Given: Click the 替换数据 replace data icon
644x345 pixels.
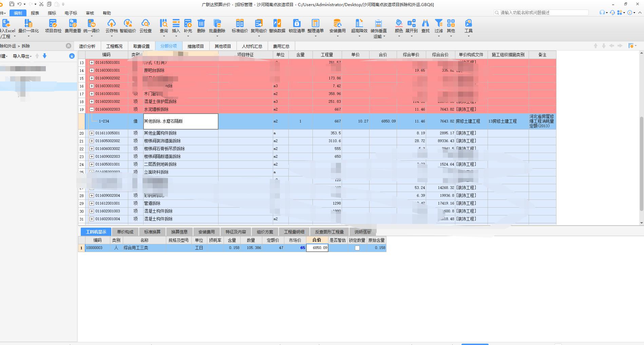Looking at the screenshot, I should coord(277,23).
